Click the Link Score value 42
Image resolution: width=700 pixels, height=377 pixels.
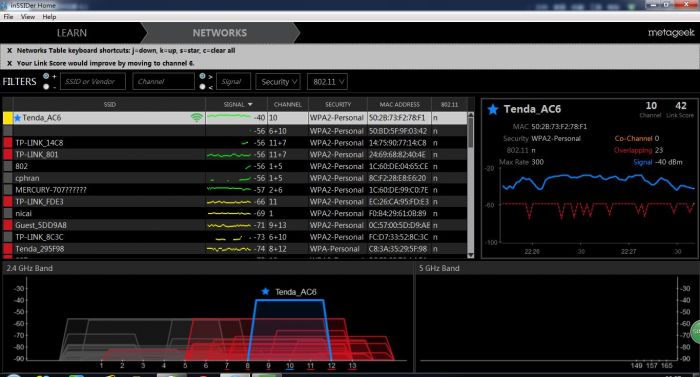coord(680,106)
